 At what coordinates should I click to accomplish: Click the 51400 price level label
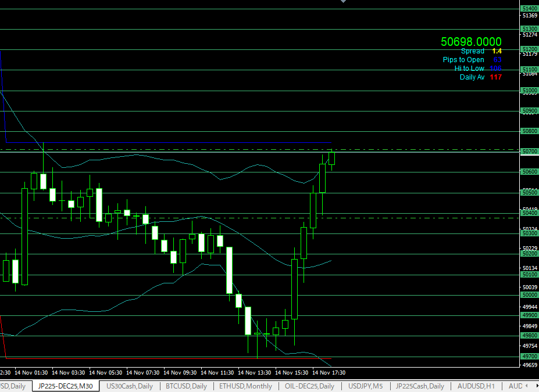point(529,9)
